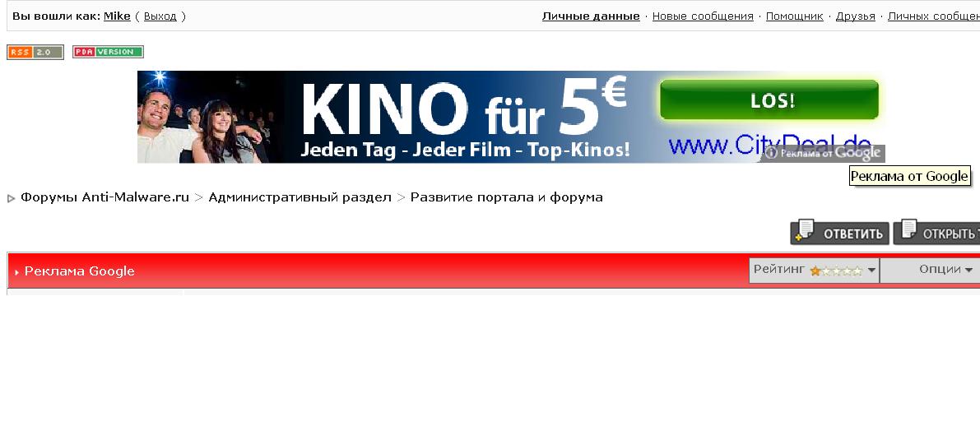Open Mike's profile link
980x421 pixels.
(117, 16)
